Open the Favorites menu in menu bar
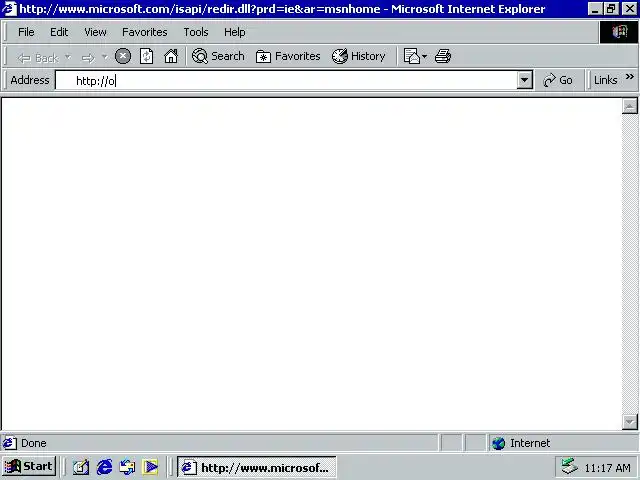This screenshot has height=480, width=640. click(x=144, y=32)
